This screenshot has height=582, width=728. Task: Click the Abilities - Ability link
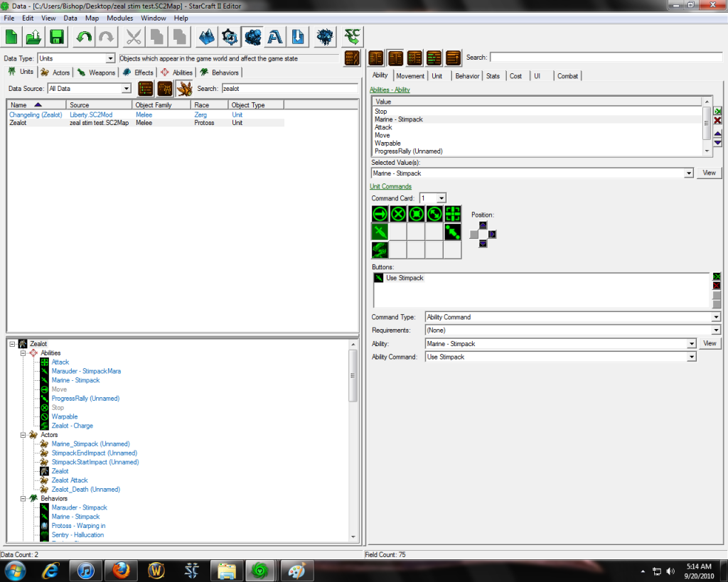tap(390, 90)
